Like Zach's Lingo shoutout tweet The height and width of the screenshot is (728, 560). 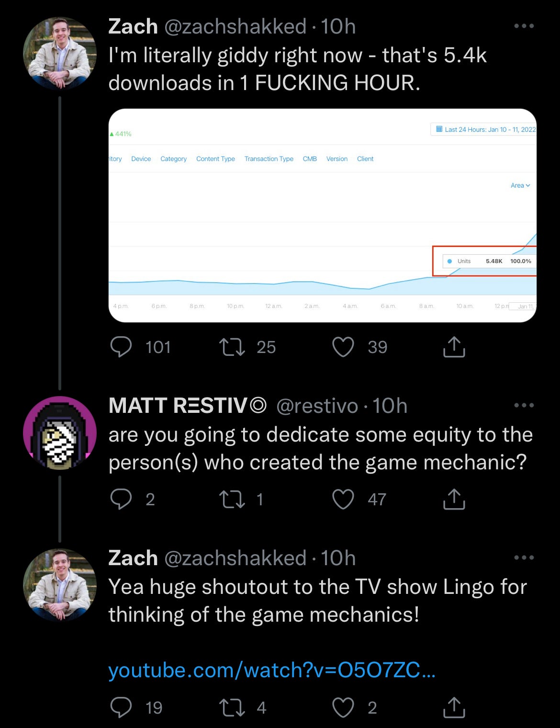[343, 707]
